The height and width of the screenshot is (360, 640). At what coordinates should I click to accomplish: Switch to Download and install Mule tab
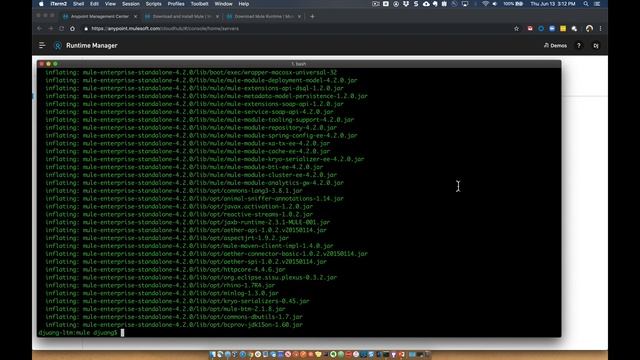[181, 17]
